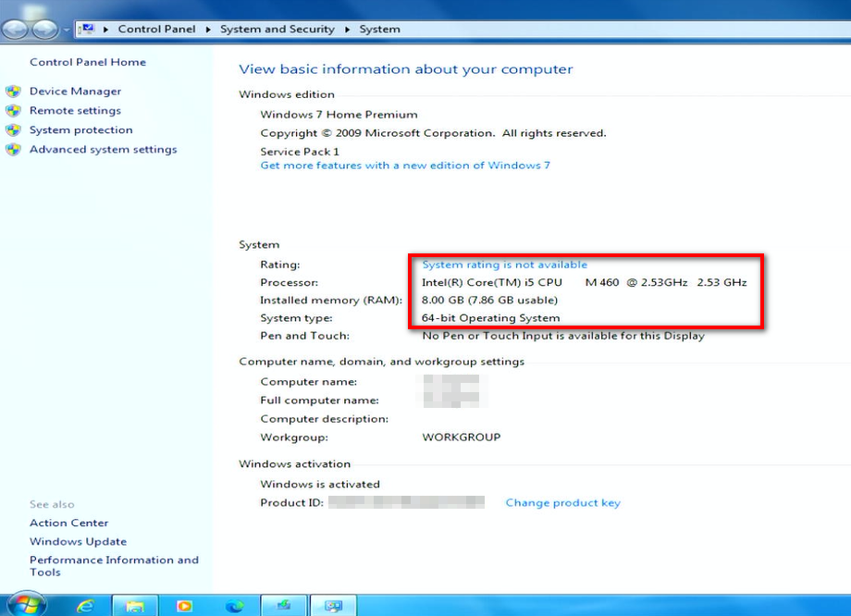Go to Control Panel in the breadcrumb
The image size is (851, 616).
pos(157,30)
